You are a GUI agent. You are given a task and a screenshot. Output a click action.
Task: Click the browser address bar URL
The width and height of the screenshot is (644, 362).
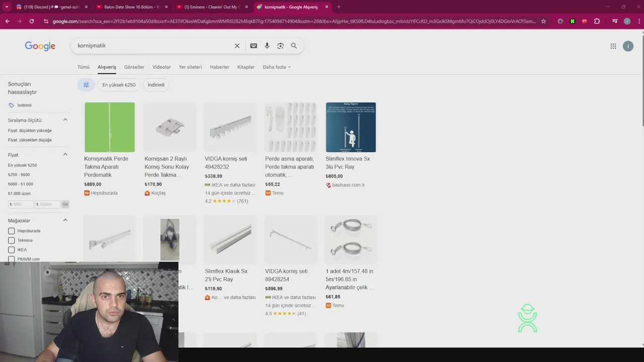pos(294,21)
